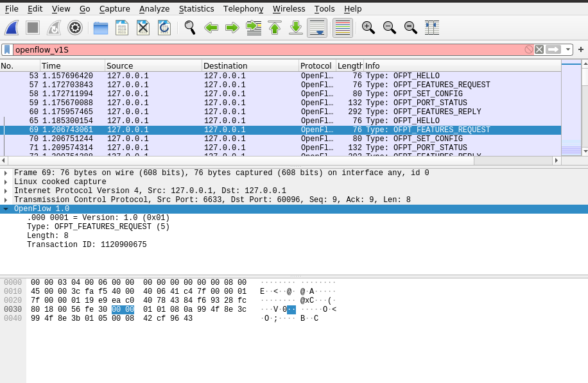Screen dimensions: 588x383
Task: Open recent display filters dropdown
Action: [567, 49]
